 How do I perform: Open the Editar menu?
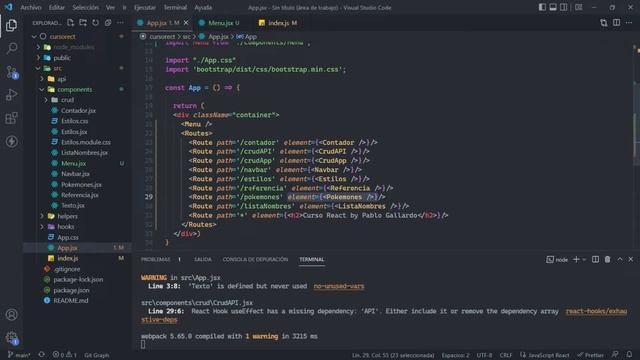[56, 7]
